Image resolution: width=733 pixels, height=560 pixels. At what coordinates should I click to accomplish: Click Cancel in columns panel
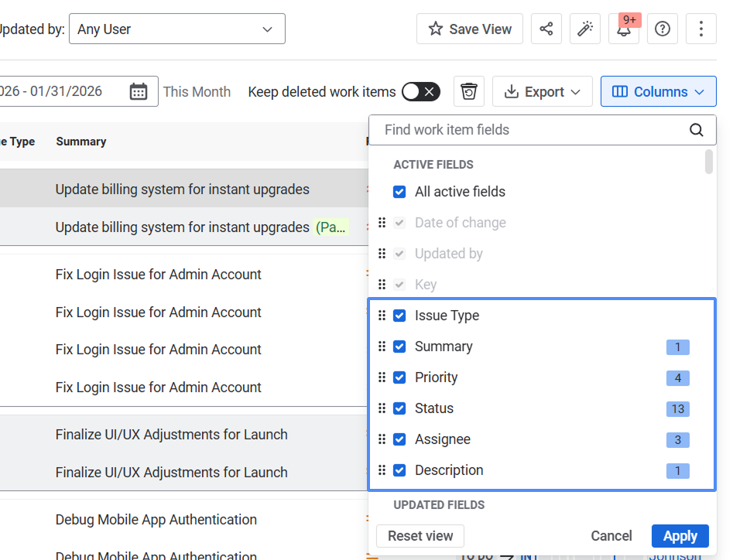coord(611,536)
